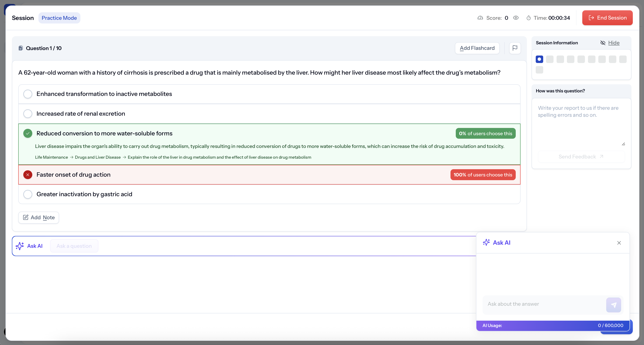Click the Practice Mode badge
The image size is (644, 345).
(x=59, y=18)
